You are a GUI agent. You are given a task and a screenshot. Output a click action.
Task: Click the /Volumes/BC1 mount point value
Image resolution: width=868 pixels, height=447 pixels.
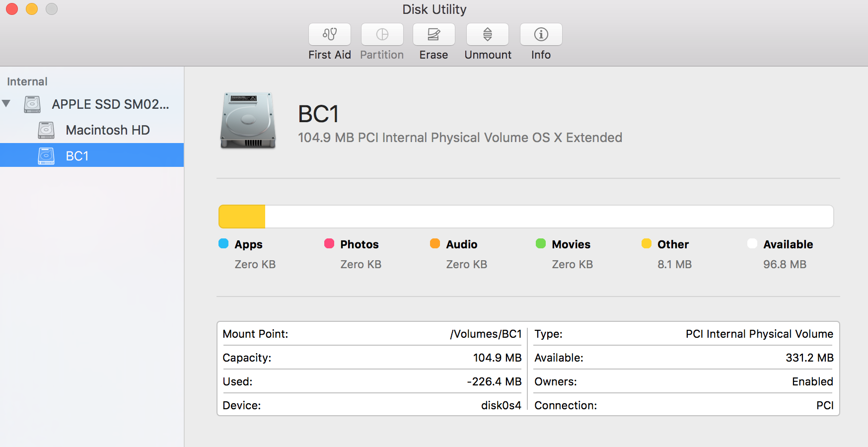[486, 334]
